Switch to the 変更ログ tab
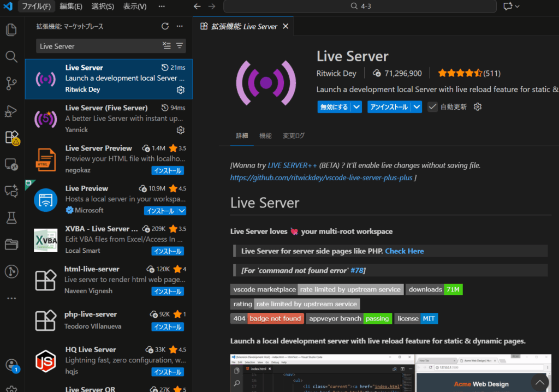This screenshot has width=559, height=392. pyautogui.click(x=294, y=136)
